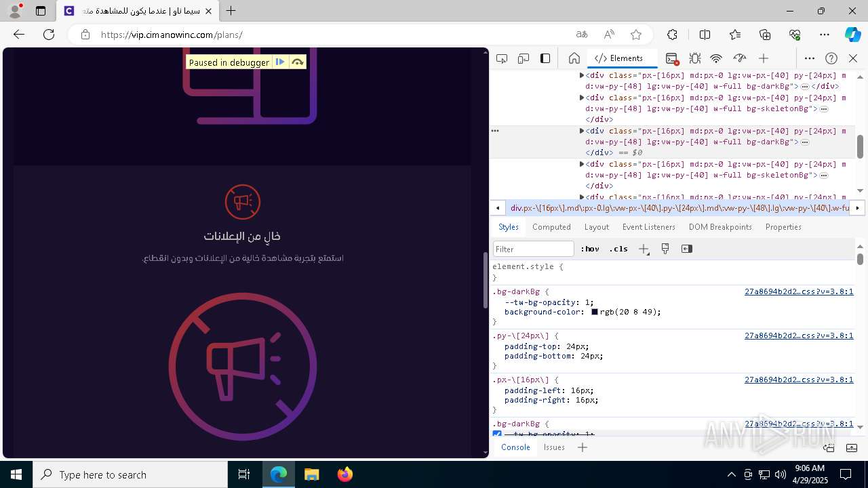The height and width of the screenshot is (488, 868).
Task: Expand second bg-skeletonBg div node
Action: (582, 164)
